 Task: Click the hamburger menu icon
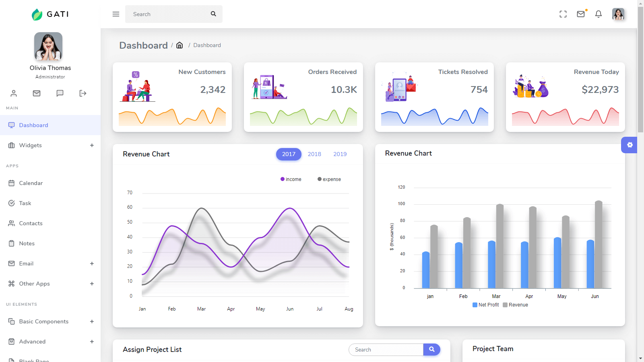[116, 14]
